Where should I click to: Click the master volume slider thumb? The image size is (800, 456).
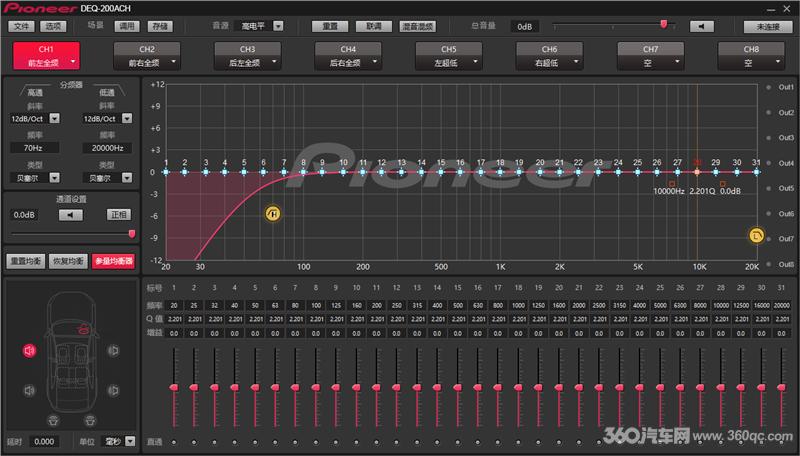point(664,23)
